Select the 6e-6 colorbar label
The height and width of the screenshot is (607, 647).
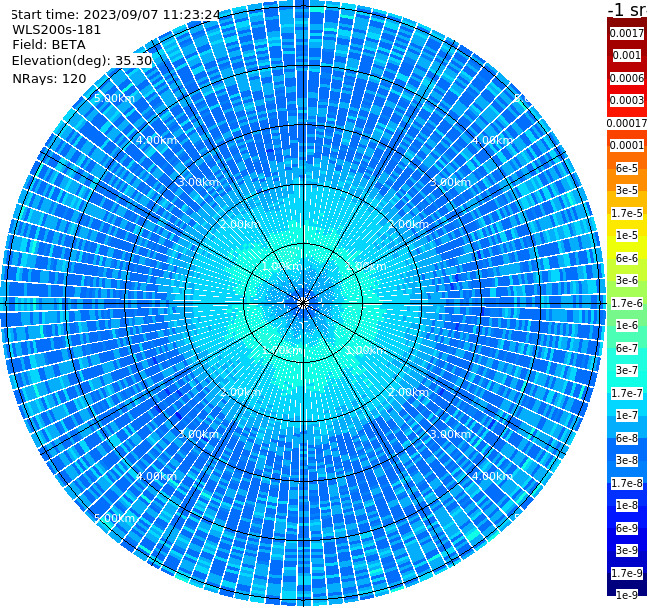pos(627,258)
